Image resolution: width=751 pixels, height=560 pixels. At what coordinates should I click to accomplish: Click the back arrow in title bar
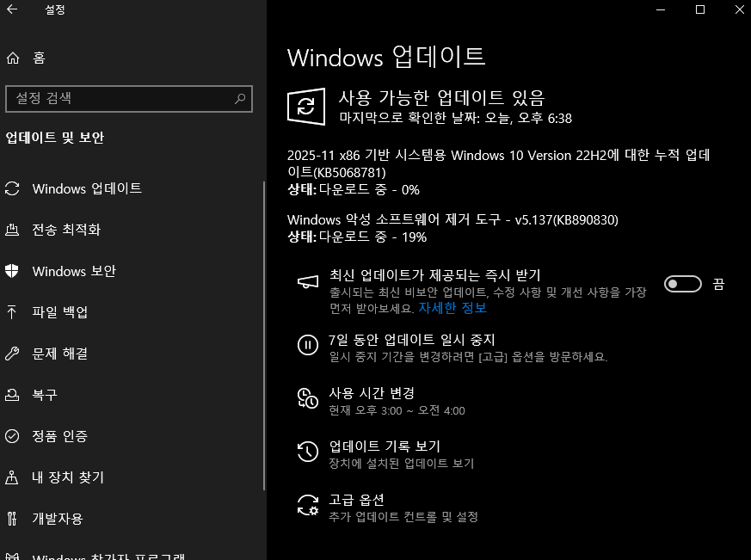click(x=12, y=9)
